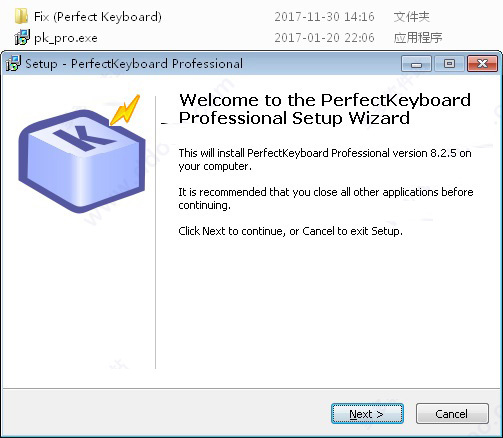503x438 pixels.
Task: Click Next to continue setup
Action: [x=367, y=414]
